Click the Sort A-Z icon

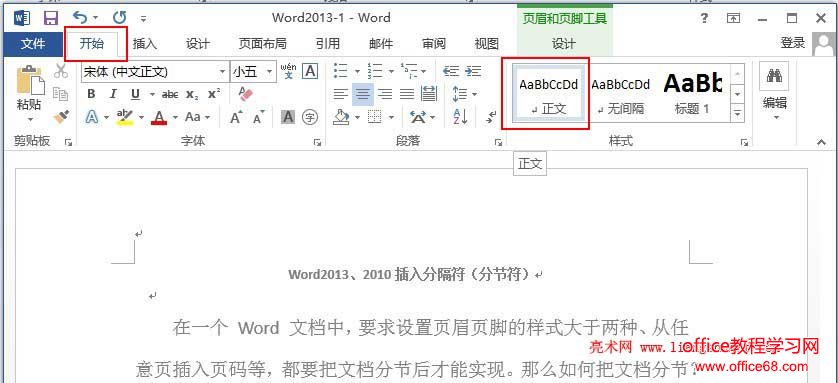460,116
